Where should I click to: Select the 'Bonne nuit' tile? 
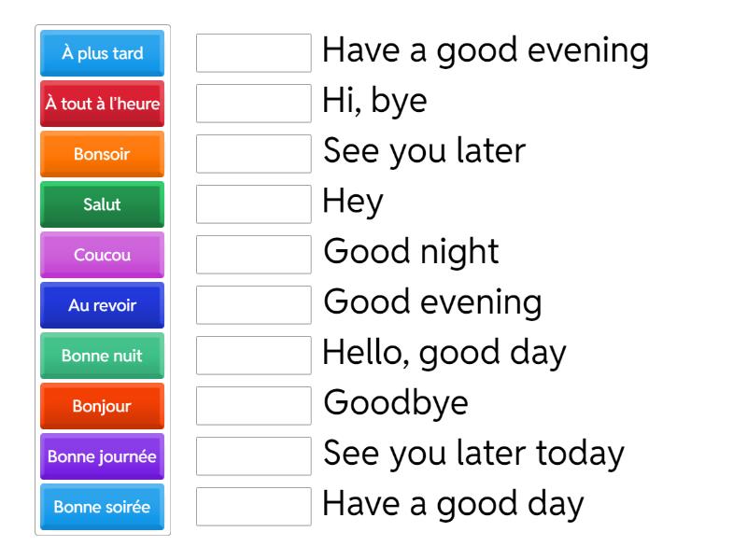point(102,356)
